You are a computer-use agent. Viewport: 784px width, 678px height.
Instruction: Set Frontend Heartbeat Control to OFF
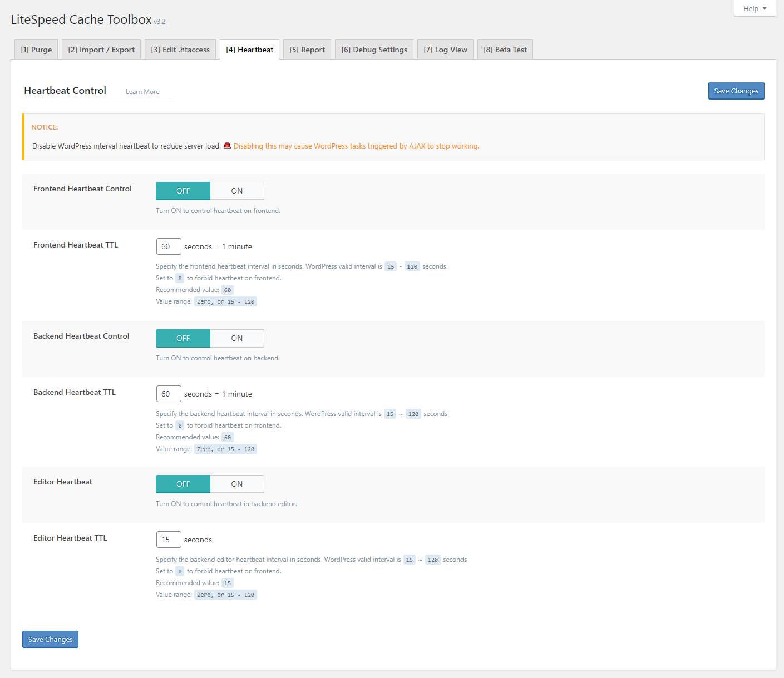pos(183,191)
